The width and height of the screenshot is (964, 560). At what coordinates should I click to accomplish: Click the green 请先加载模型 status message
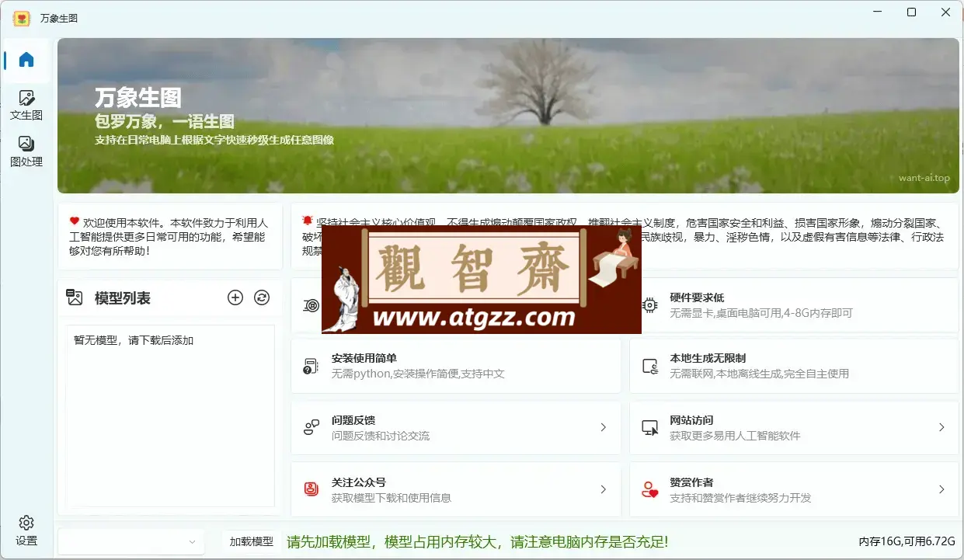point(478,541)
